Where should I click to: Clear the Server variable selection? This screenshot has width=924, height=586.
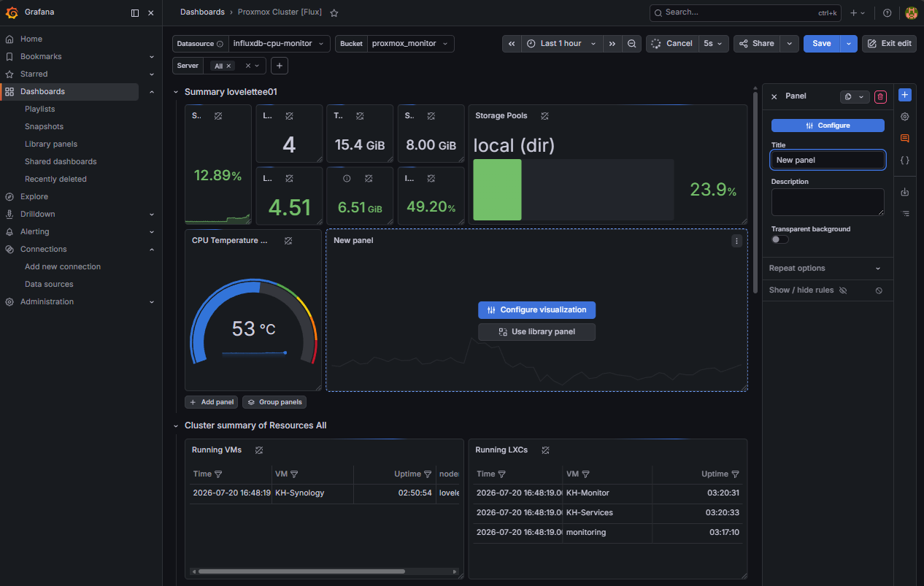(247, 66)
